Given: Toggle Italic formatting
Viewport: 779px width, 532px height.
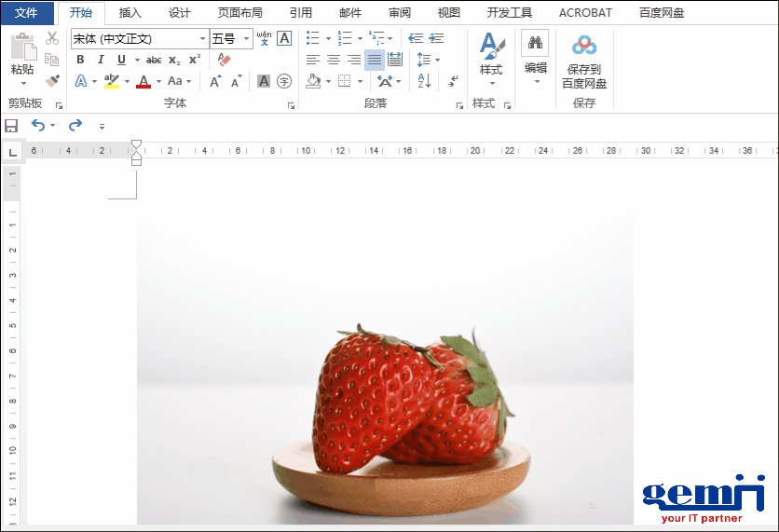Looking at the screenshot, I should (x=101, y=60).
